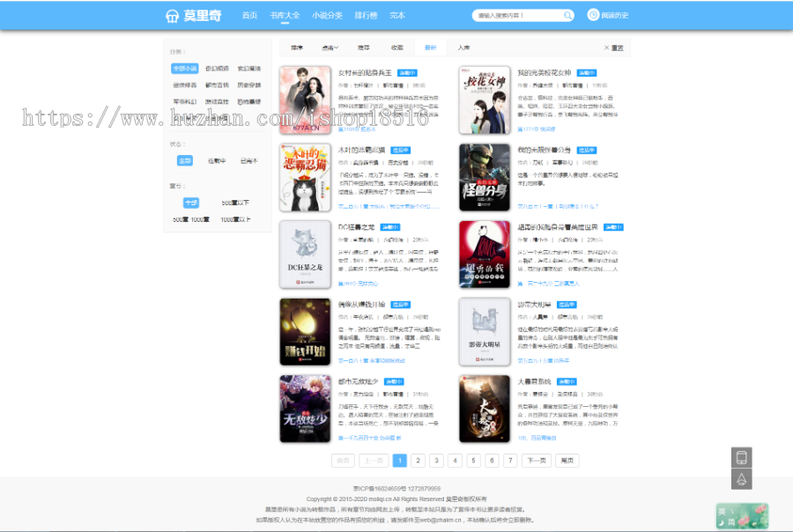Open 阅读历史 reading history
The width and height of the screenshot is (793, 532).
coord(607,15)
